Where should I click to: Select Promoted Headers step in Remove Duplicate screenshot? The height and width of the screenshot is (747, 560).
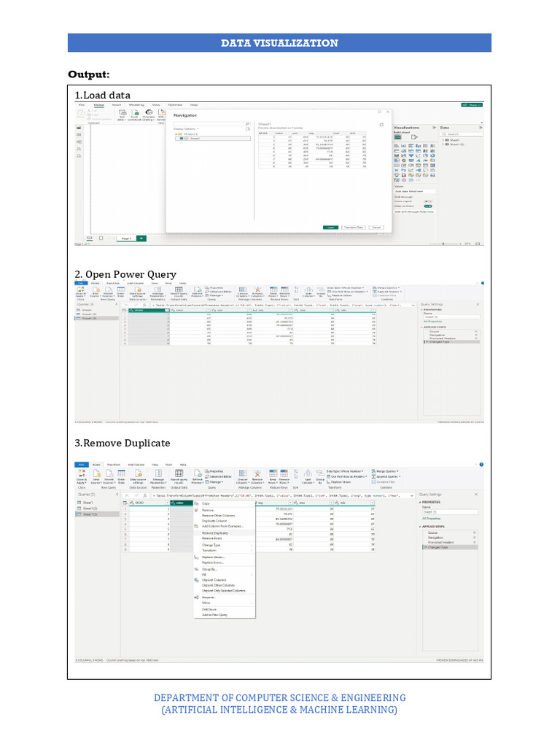pos(440,542)
